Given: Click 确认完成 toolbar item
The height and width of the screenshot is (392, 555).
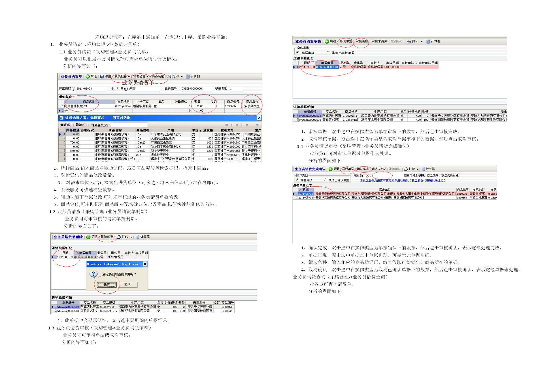Looking at the screenshot, I should click(x=363, y=169).
